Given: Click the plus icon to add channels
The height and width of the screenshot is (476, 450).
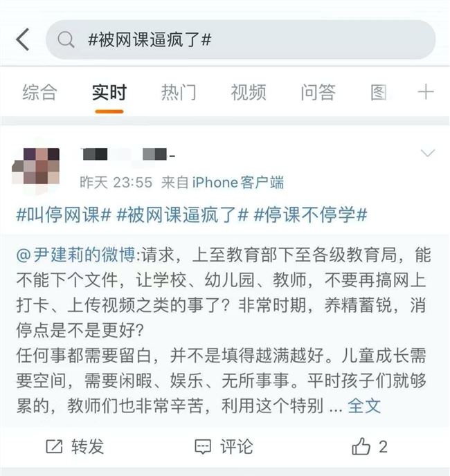Looking at the screenshot, I should (426, 92).
